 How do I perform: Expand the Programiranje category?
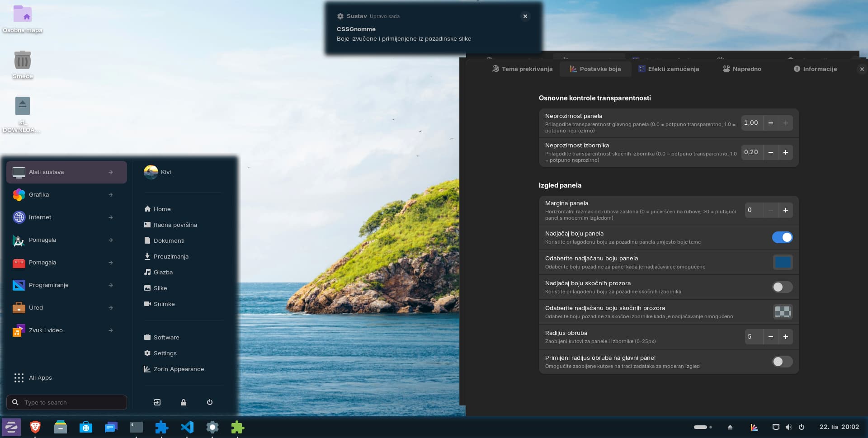pyautogui.click(x=66, y=285)
